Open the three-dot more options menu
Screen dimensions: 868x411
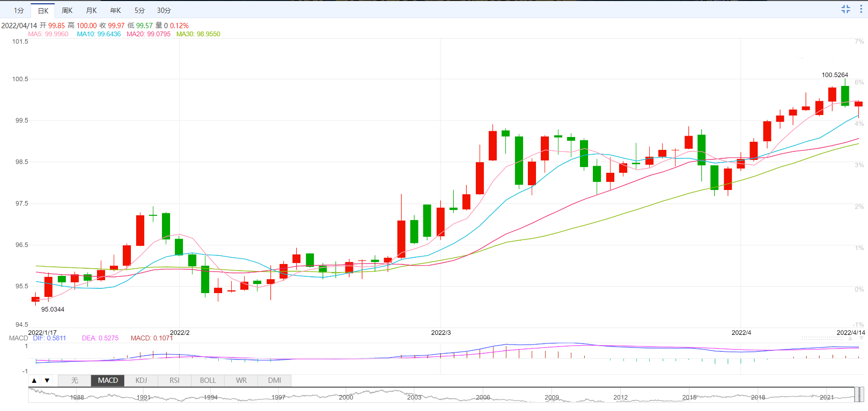point(861,9)
